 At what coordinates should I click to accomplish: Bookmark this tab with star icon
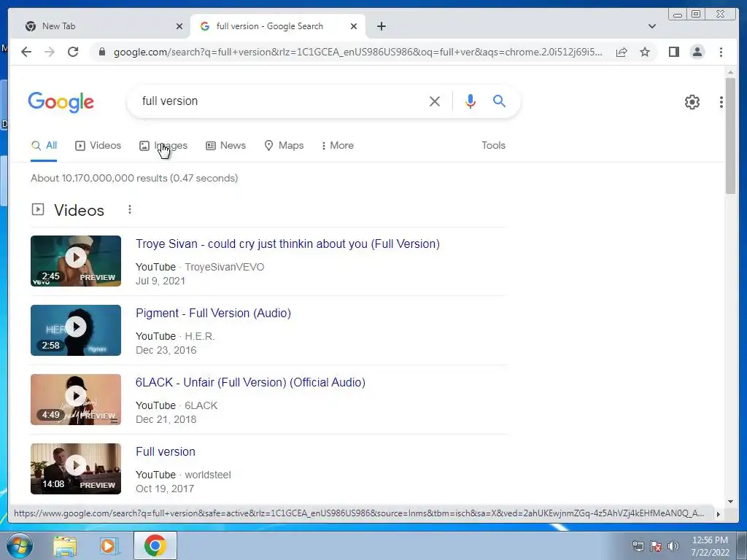645,52
